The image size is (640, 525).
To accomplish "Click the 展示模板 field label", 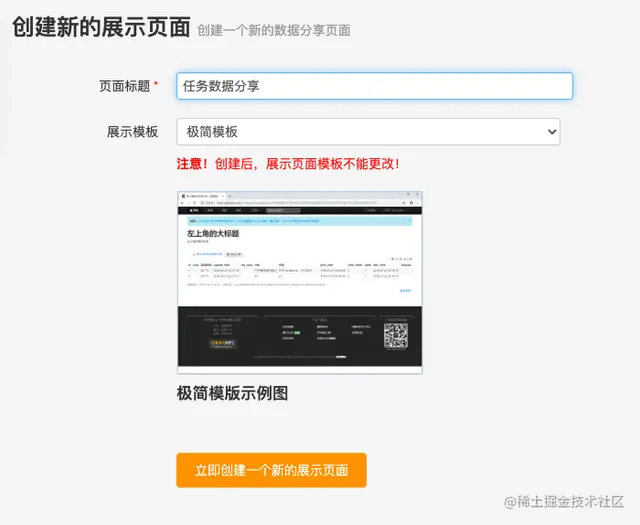I will click(132, 132).
